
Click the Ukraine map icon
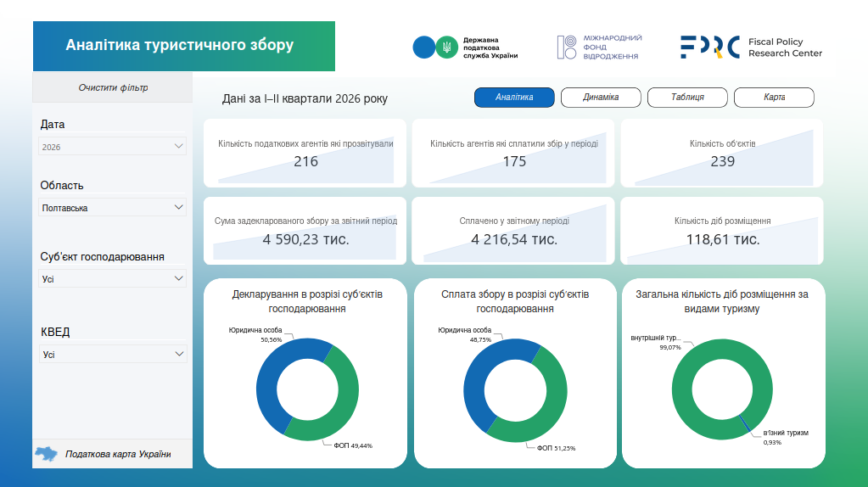tap(46, 455)
